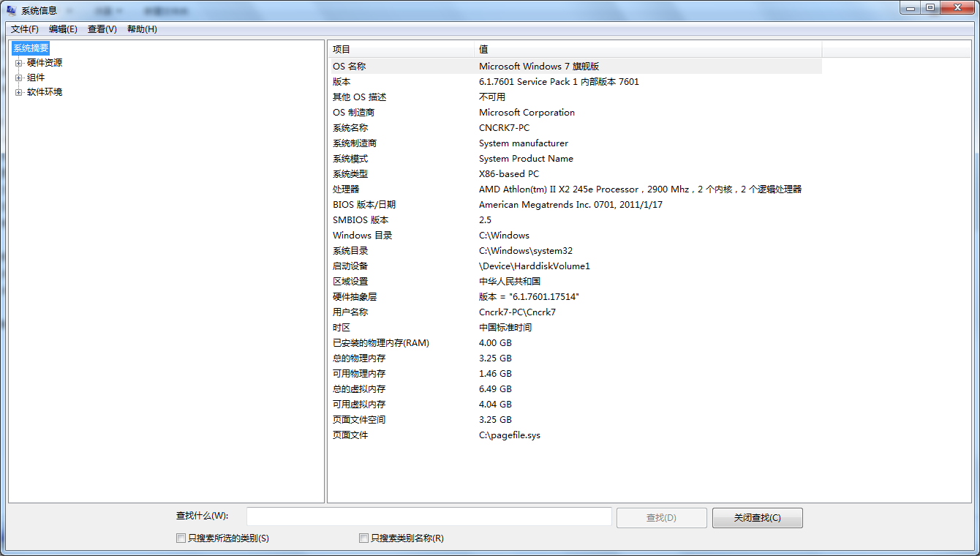
Task: Select the 其他 OS 描述 row
Action: 575,97
